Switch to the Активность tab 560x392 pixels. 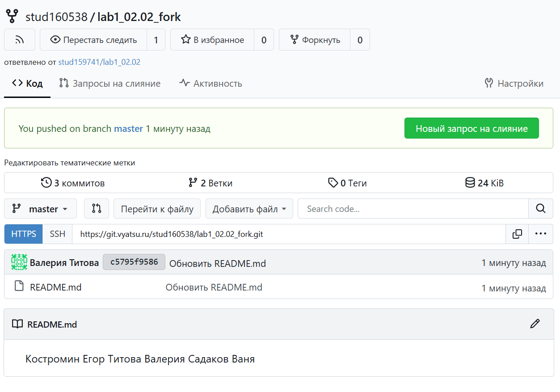click(x=211, y=84)
